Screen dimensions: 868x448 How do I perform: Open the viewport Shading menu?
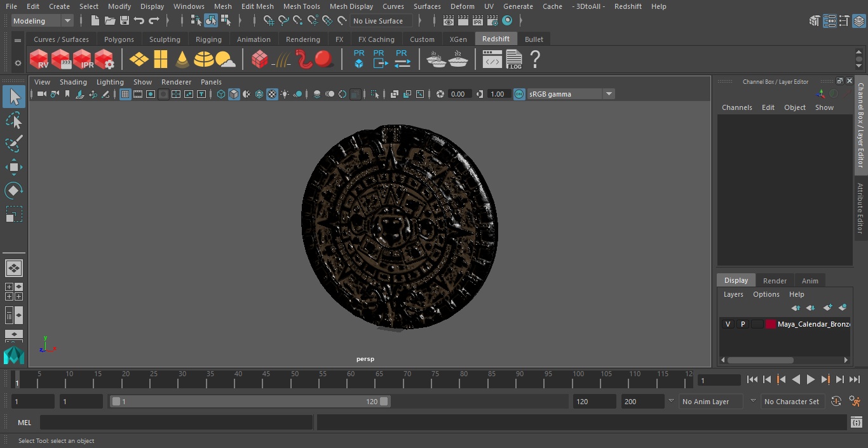tap(73, 82)
